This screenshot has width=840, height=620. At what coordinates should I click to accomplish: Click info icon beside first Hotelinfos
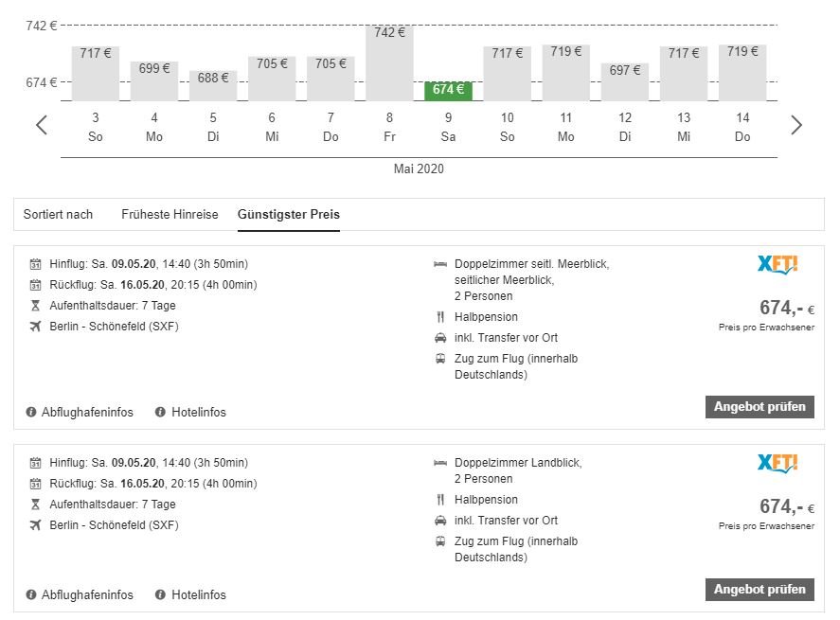(161, 412)
